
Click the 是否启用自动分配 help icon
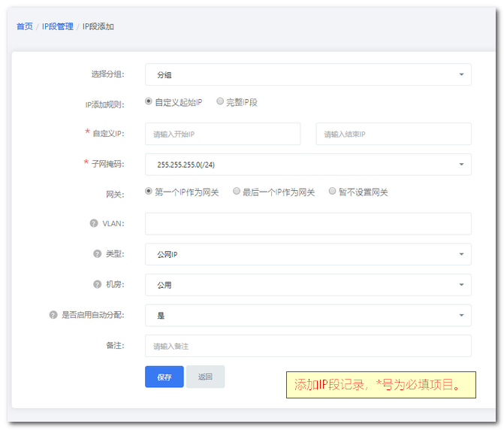53,315
